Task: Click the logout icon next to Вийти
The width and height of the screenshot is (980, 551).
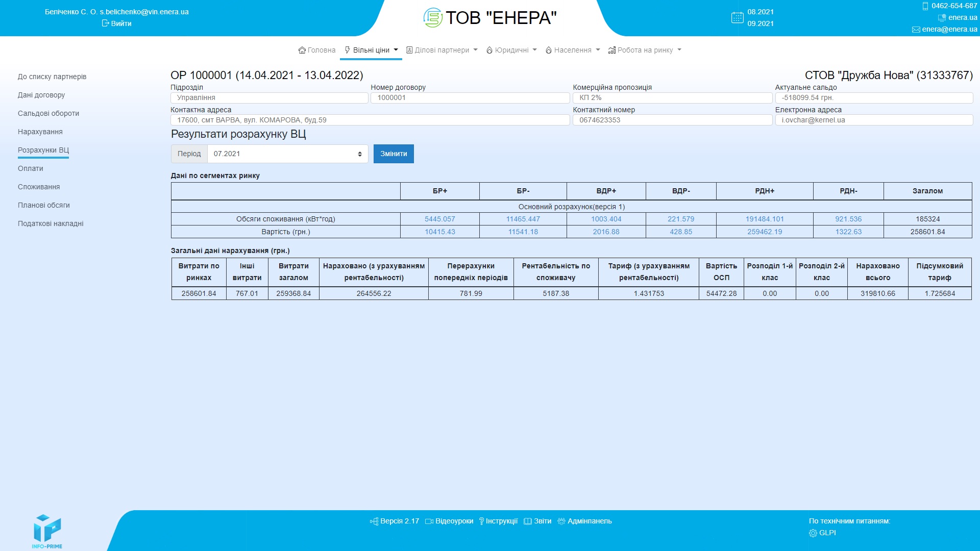Action: [x=105, y=23]
